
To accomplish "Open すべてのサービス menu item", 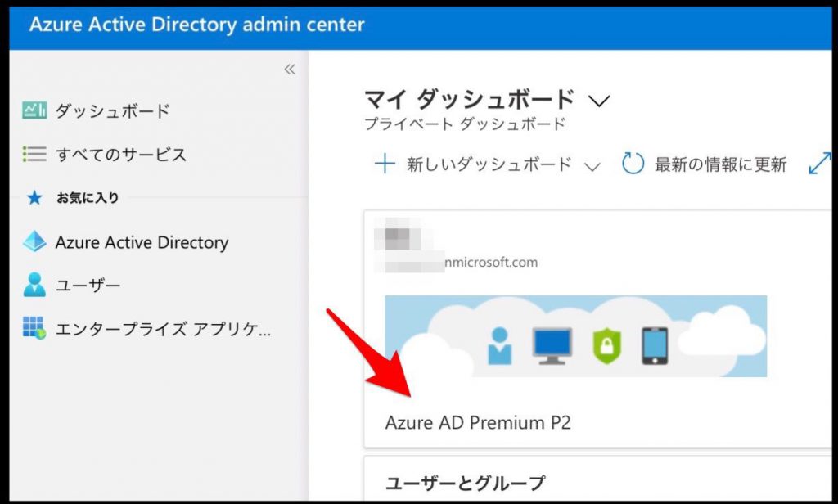I will (121, 155).
